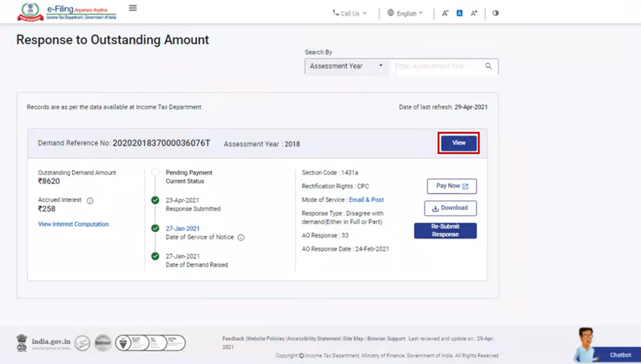Click Accrued Interest info icon

pyautogui.click(x=90, y=200)
